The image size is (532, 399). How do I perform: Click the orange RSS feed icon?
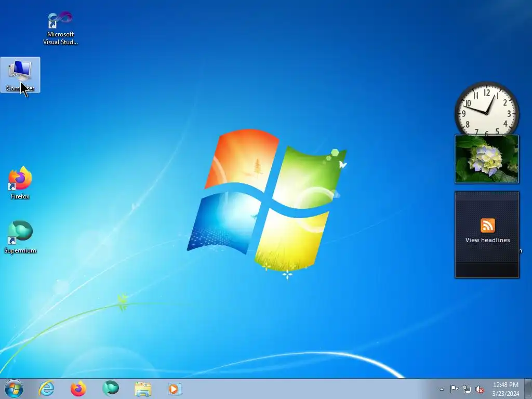pyautogui.click(x=487, y=225)
